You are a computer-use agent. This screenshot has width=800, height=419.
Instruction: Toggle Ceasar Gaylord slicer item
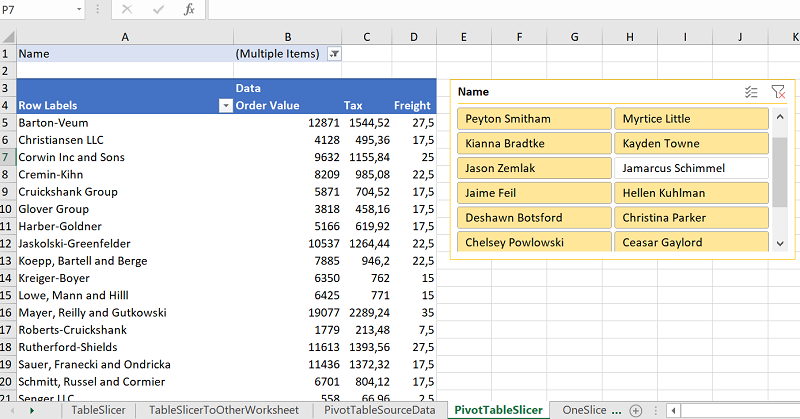pyautogui.click(x=691, y=241)
